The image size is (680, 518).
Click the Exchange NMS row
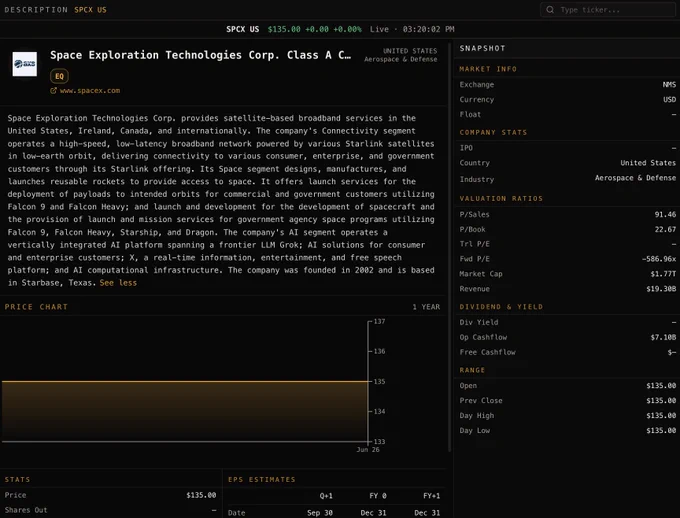567,85
